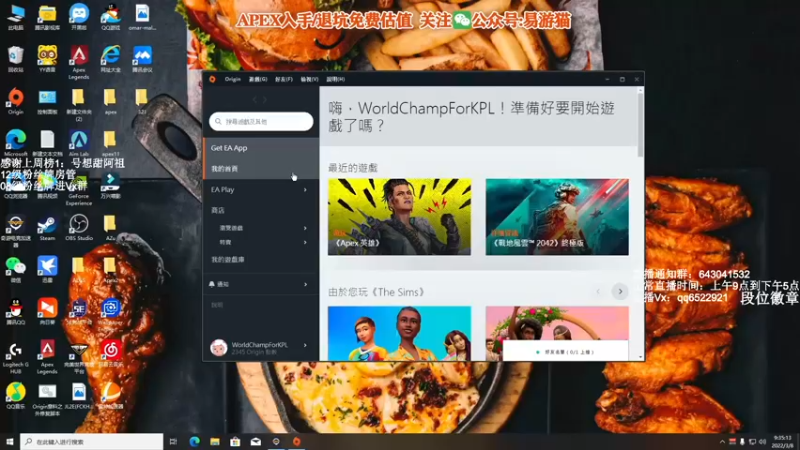Viewport: 800px width, 450px height.
Task: Open the first The Sims recommendation thumbnail
Action: click(399, 333)
